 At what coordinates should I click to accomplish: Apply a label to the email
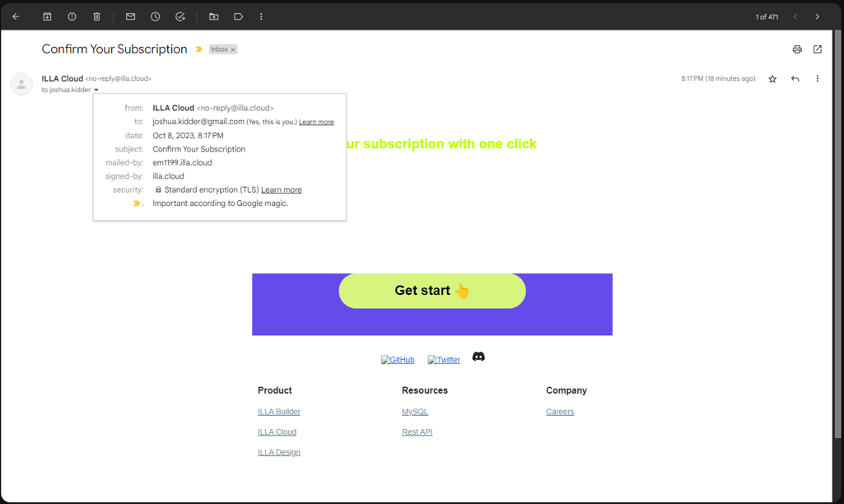[x=238, y=16]
